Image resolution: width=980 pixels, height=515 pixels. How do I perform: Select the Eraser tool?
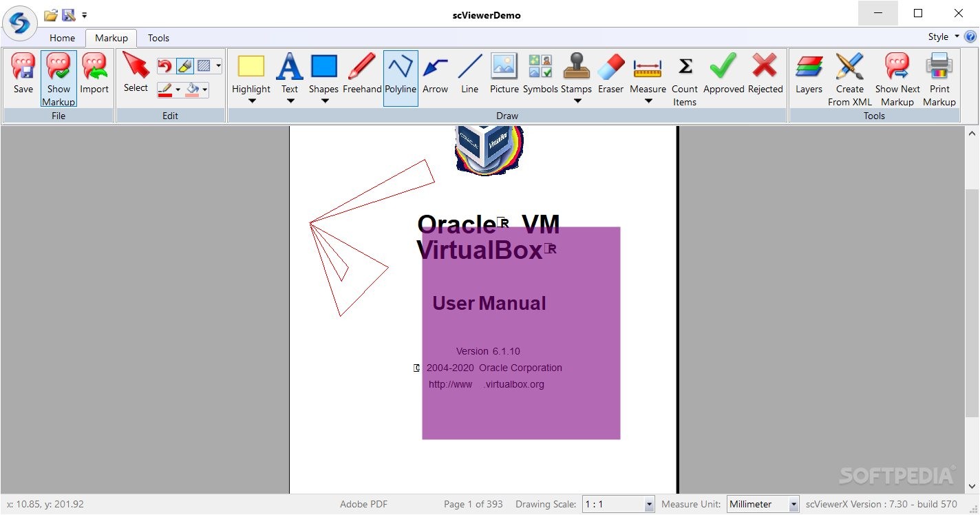610,74
